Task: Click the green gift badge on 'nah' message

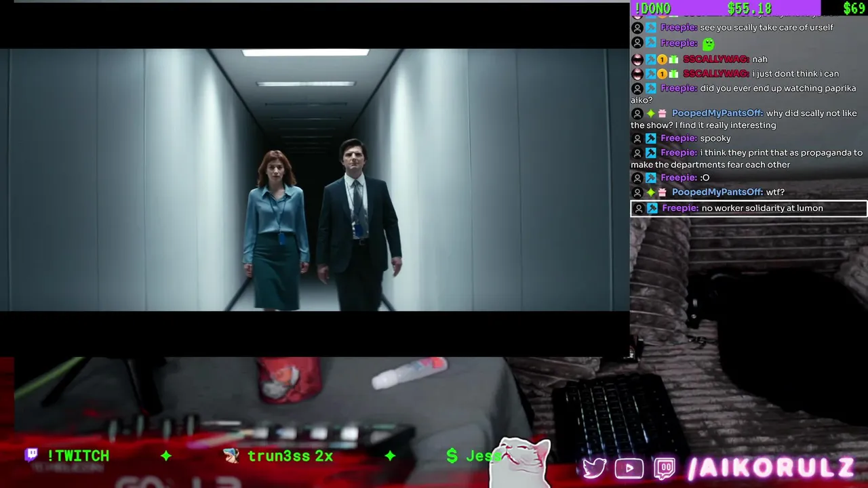Action: coord(674,59)
